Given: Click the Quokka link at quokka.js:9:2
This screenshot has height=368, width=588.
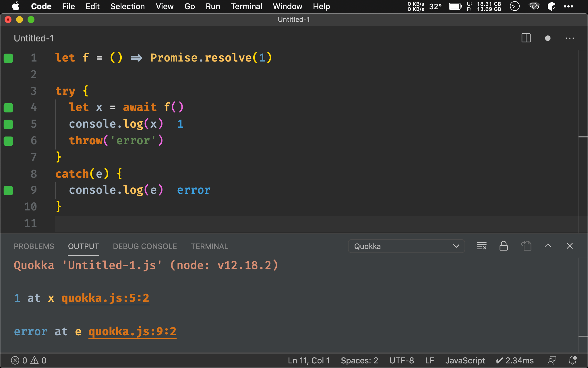Looking at the screenshot, I should (132, 331).
